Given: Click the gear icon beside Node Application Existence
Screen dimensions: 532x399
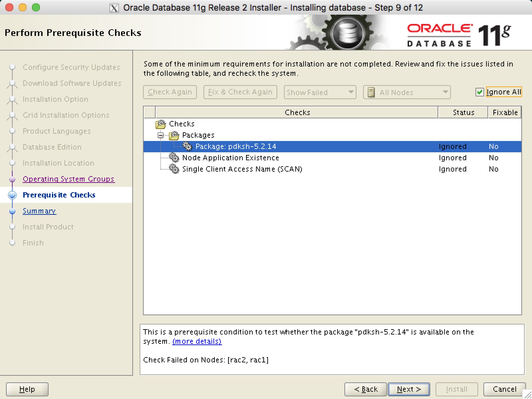Looking at the screenshot, I should tap(174, 158).
